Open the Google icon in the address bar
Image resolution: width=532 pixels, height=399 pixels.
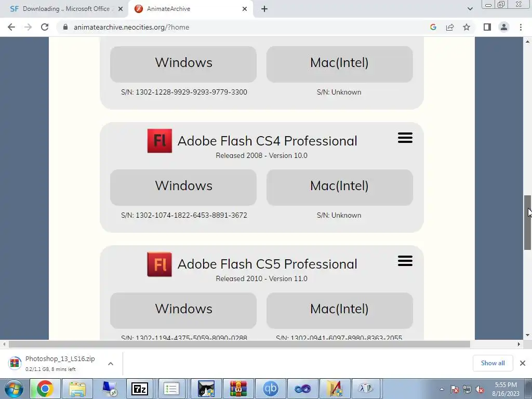(433, 27)
